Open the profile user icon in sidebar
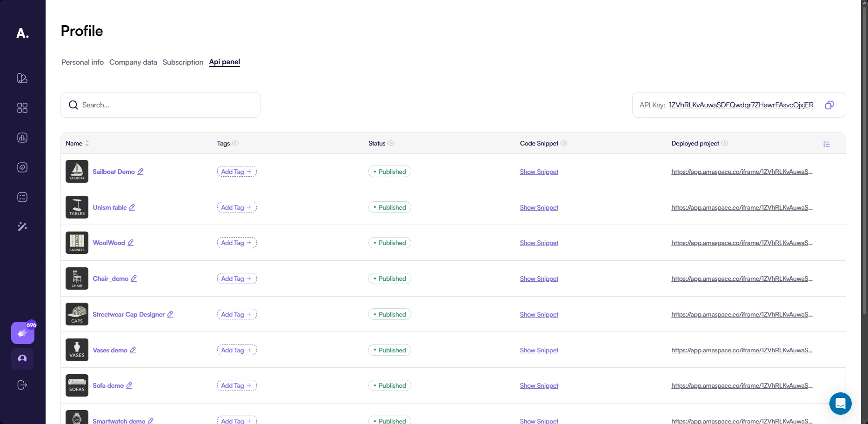Screen dimensions: 868x424 [22, 359]
